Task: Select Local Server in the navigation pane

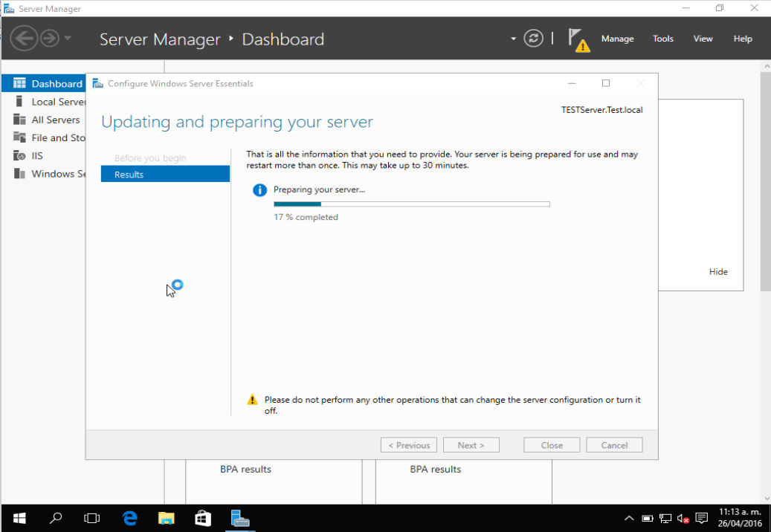Action: point(52,101)
